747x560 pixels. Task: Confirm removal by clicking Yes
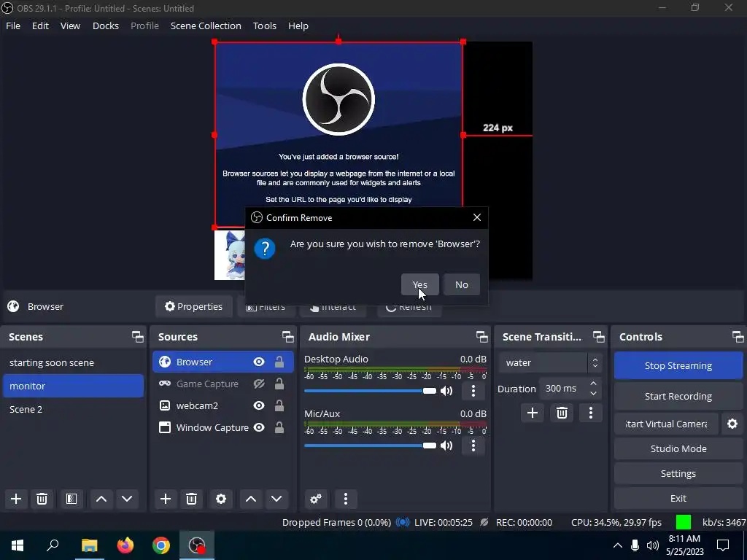(419, 284)
